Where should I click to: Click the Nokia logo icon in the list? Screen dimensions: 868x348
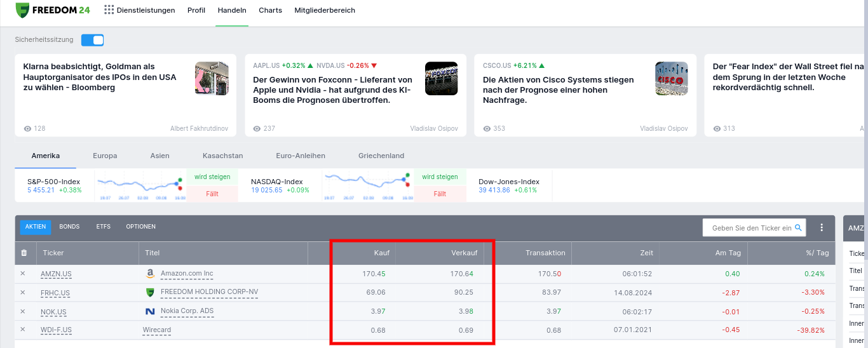[x=150, y=311]
